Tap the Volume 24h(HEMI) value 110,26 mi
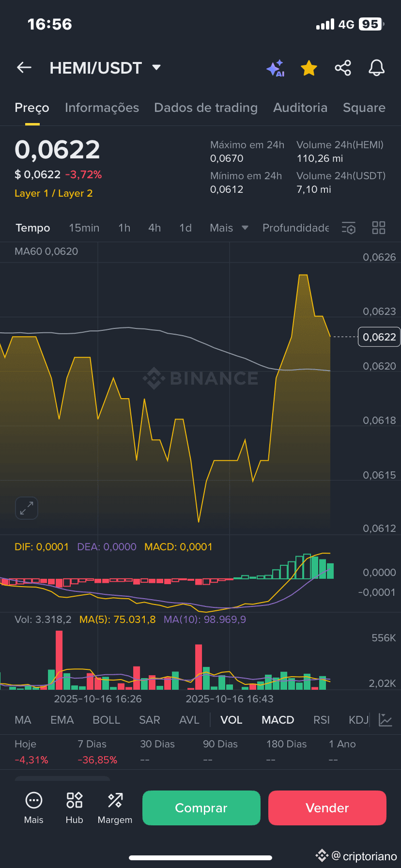This screenshot has width=401, height=868. (x=320, y=158)
